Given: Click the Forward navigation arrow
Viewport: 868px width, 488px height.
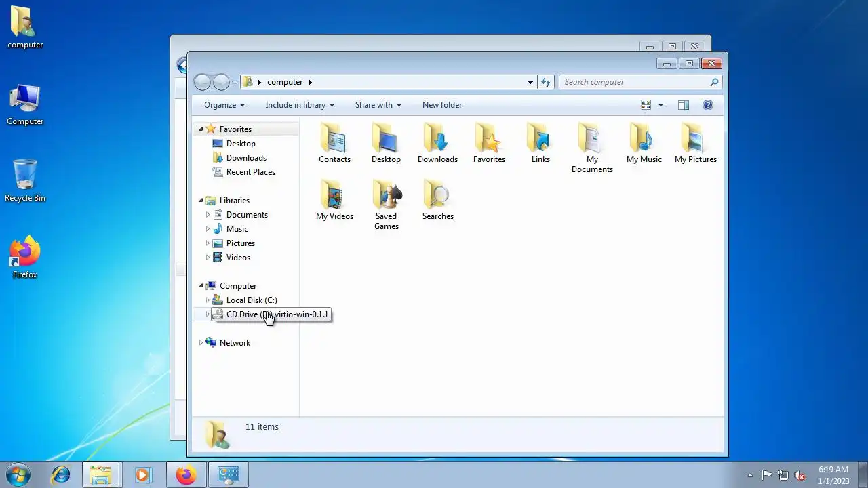Looking at the screenshot, I should click(x=221, y=82).
